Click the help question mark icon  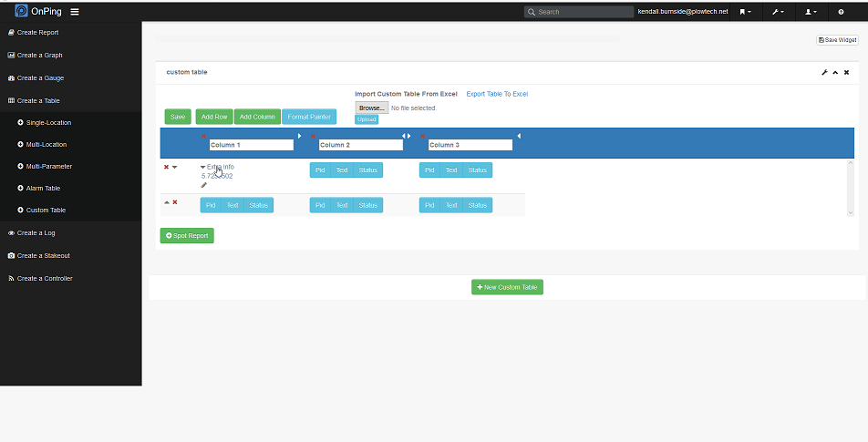click(841, 12)
